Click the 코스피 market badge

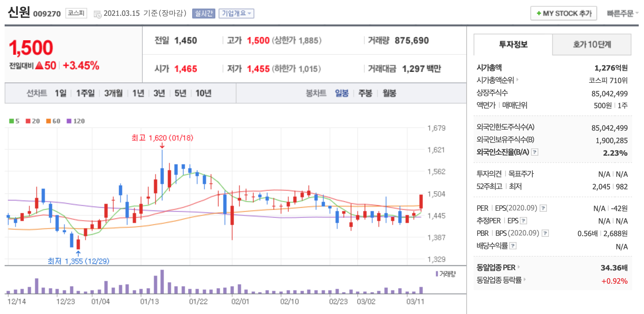tap(76, 13)
